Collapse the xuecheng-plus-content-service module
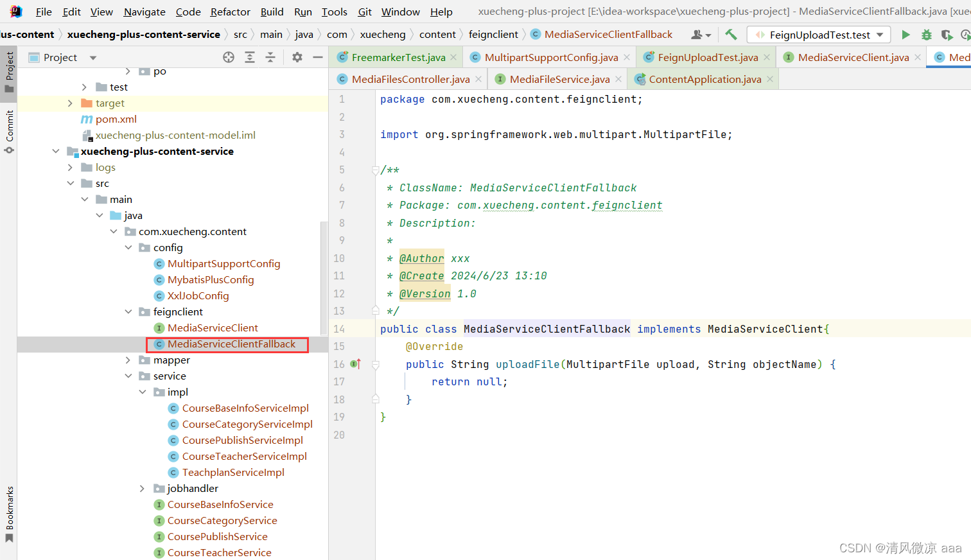The width and height of the screenshot is (971, 560). 56,151
